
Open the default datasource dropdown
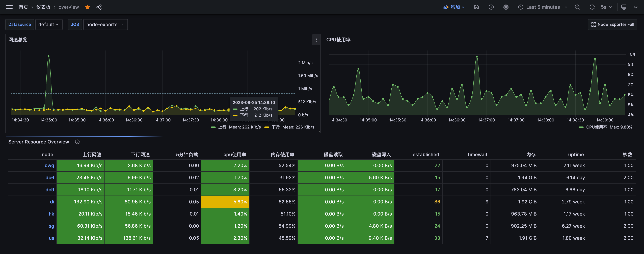click(48, 25)
